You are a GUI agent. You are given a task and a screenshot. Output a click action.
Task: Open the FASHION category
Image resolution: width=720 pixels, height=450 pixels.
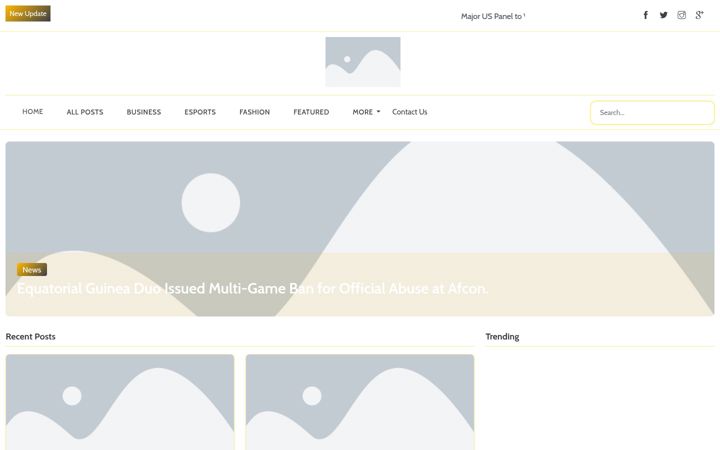click(254, 112)
